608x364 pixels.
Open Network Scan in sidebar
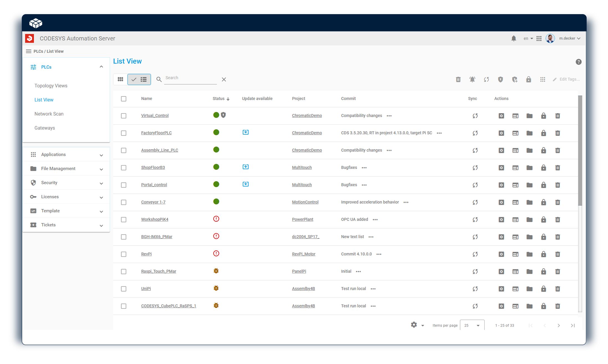pyautogui.click(x=49, y=114)
